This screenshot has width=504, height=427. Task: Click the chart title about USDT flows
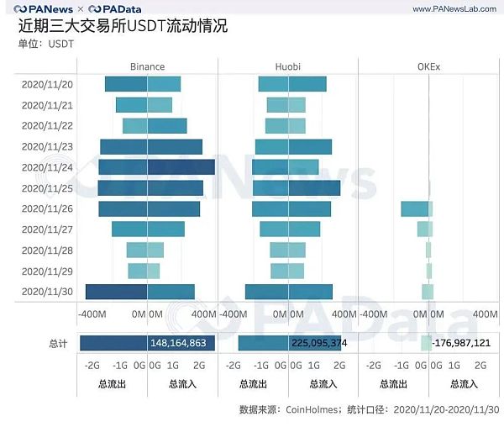[x=123, y=27]
